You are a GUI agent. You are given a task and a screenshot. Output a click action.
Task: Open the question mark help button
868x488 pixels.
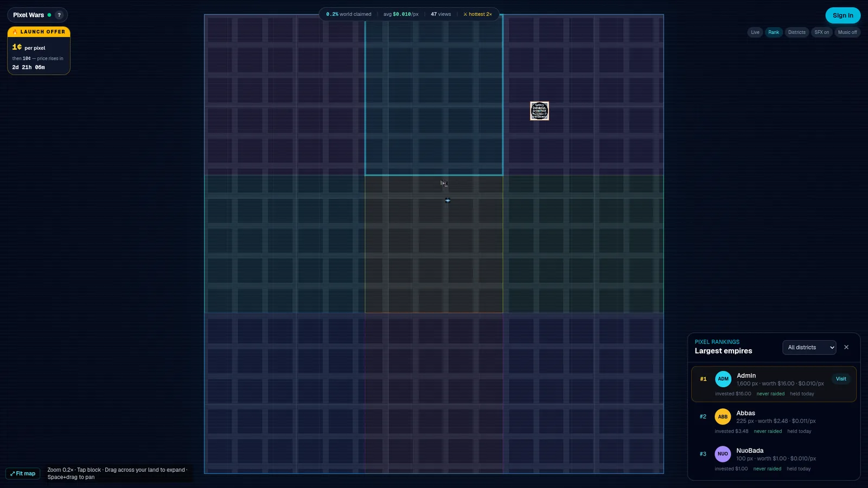coord(59,15)
